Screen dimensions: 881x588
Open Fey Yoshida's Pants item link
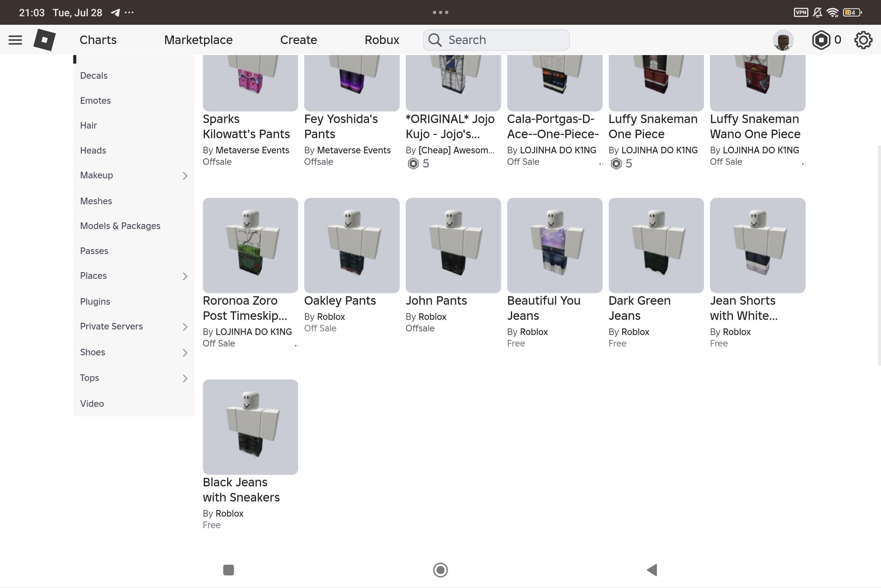(341, 126)
